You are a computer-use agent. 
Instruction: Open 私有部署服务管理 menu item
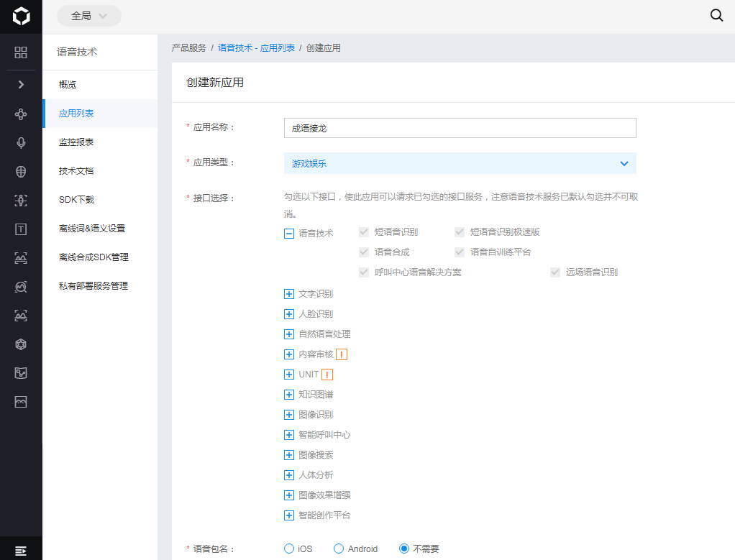100,286
